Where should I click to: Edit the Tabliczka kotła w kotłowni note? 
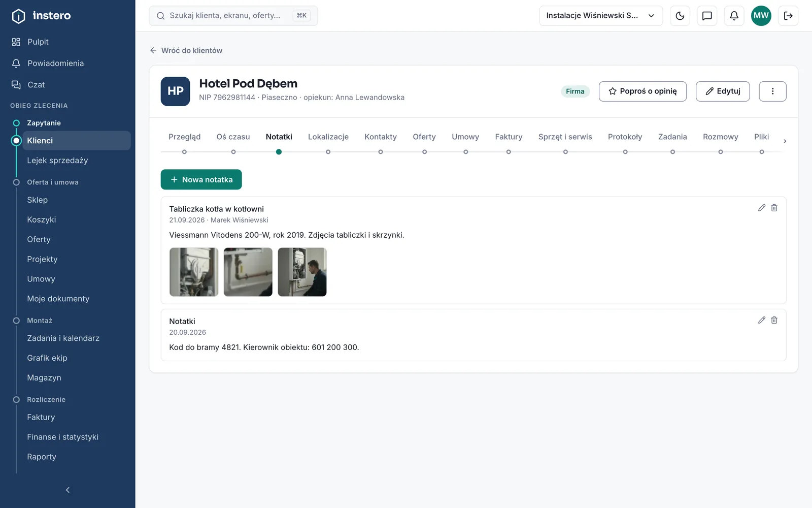(x=762, y=208)
